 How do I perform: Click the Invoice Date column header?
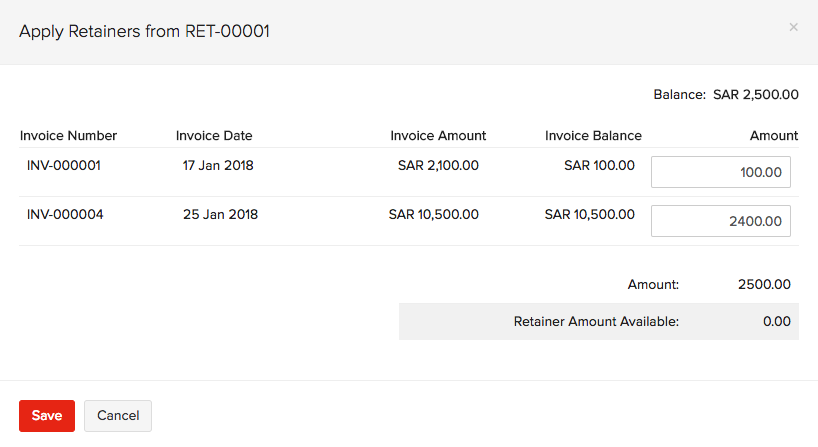tap(214, 136)
